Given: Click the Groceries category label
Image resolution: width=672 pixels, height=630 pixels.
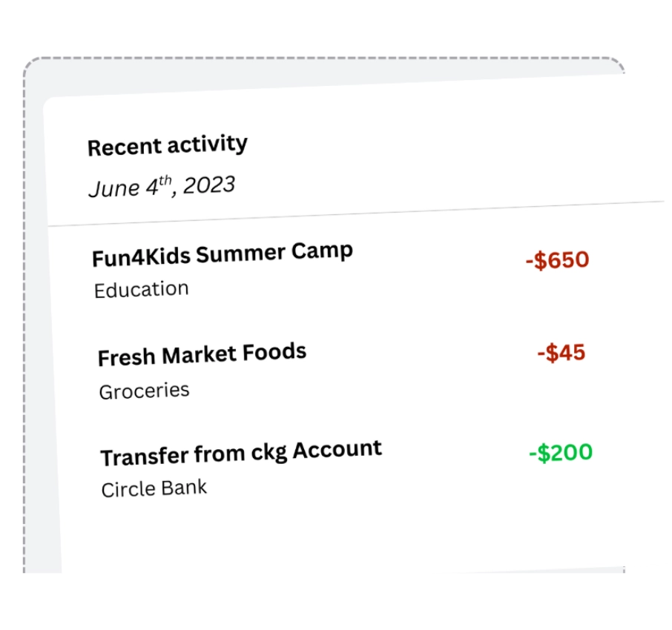Looking at the screenshot, I should [144, 391].
